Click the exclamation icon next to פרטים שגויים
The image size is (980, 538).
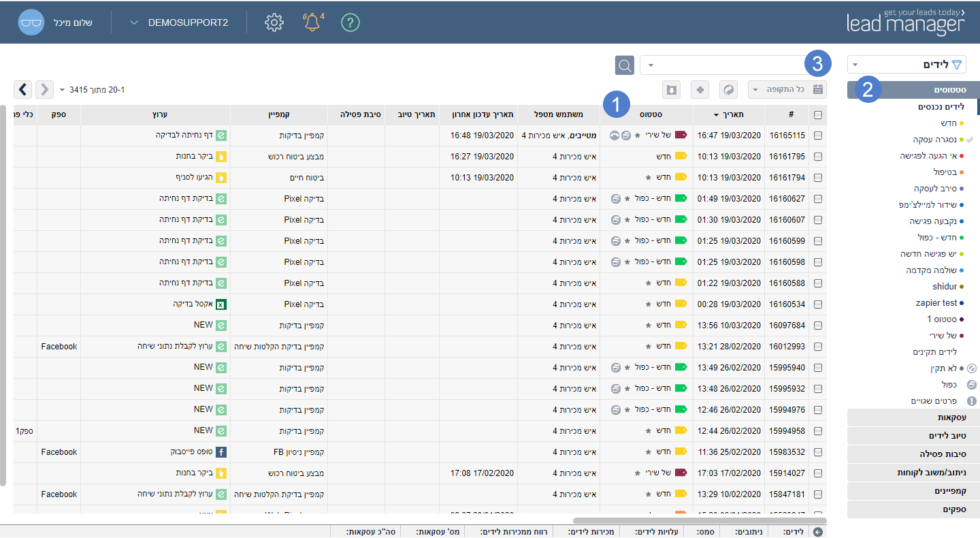972,401
